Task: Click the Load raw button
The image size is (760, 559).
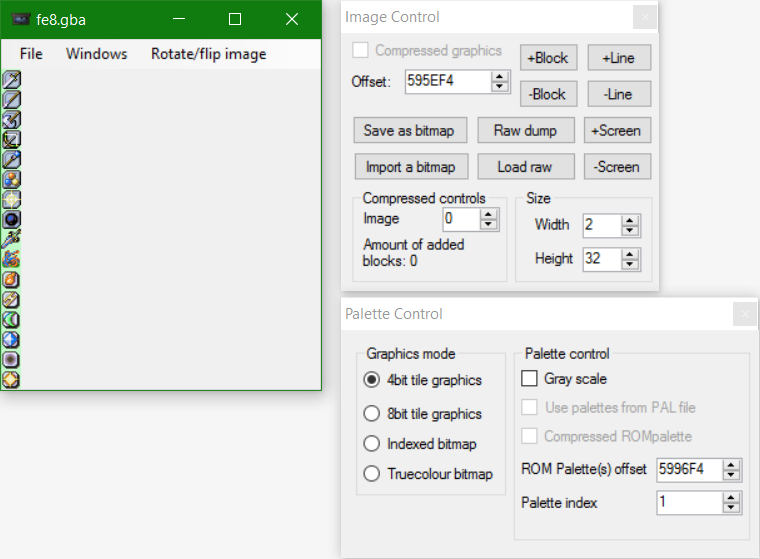Action: click(525, 166)
